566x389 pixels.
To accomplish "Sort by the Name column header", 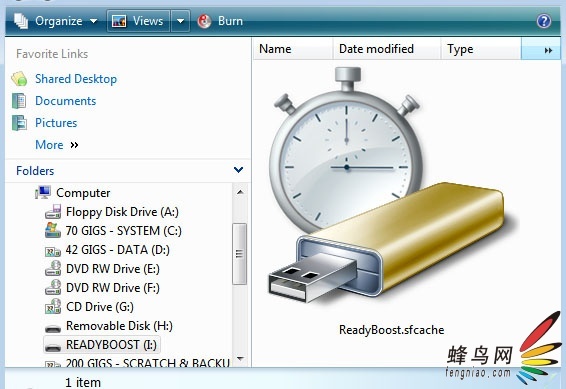I will [292, 49].
